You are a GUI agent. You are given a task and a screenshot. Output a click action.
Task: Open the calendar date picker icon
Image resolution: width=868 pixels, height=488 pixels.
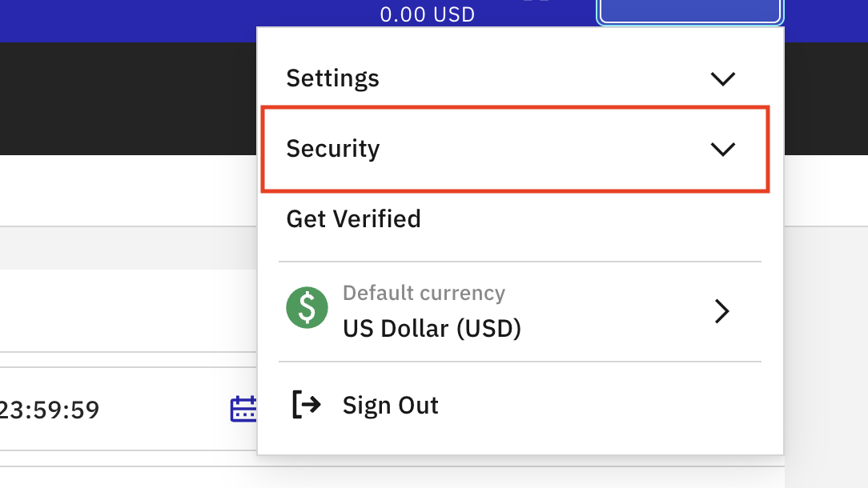[x=243, y=409]
